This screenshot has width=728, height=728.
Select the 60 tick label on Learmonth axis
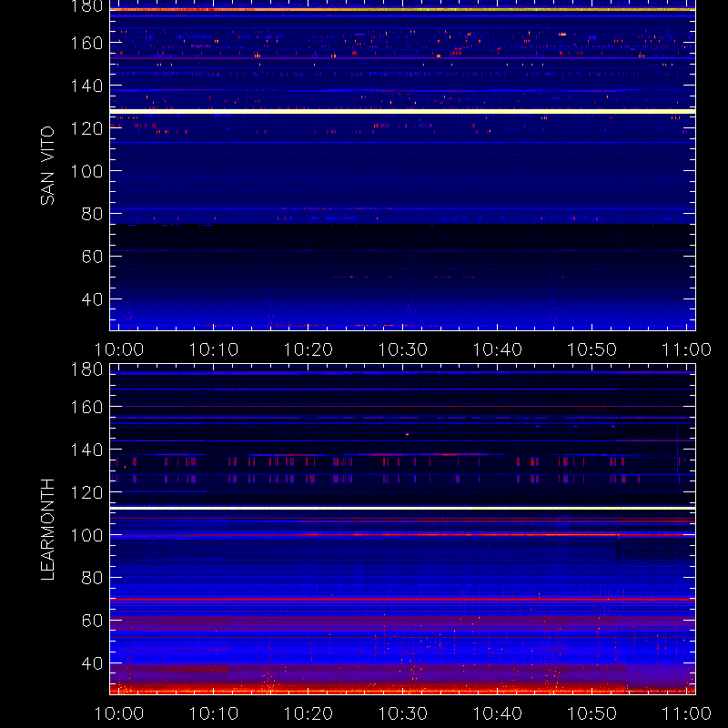(92, 621)
